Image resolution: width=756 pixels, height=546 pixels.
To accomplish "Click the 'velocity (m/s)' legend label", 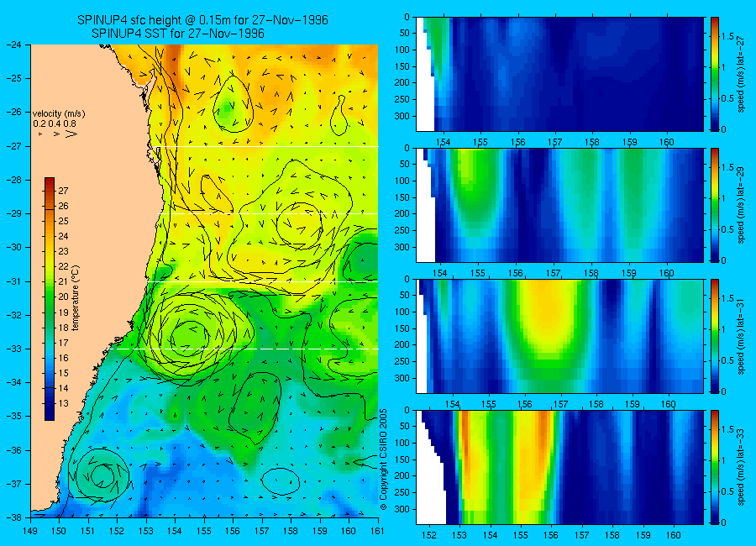I will [x=59, y=114].
